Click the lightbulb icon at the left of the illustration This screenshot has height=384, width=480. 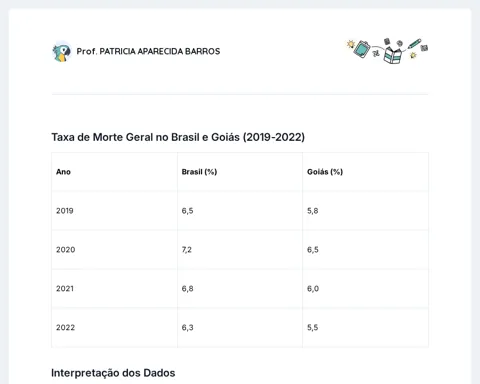pyautogui.click(x=351, y=44)
